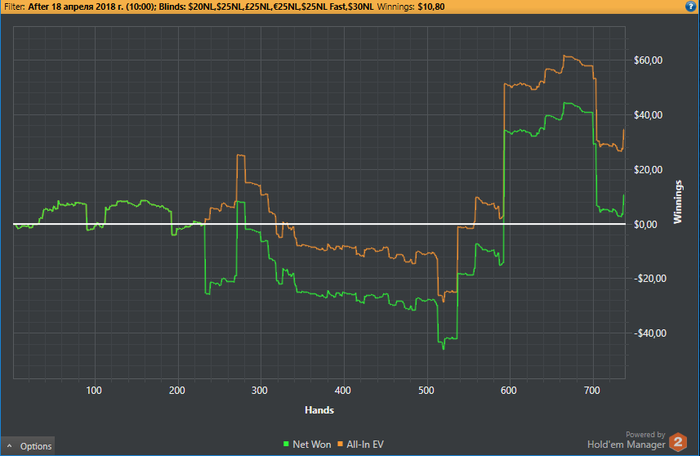Image resolution: width=700 pixels, height=456 pixels.
Task: Click the vertical Winnings axis title
Action: click(x=678, y=202)
